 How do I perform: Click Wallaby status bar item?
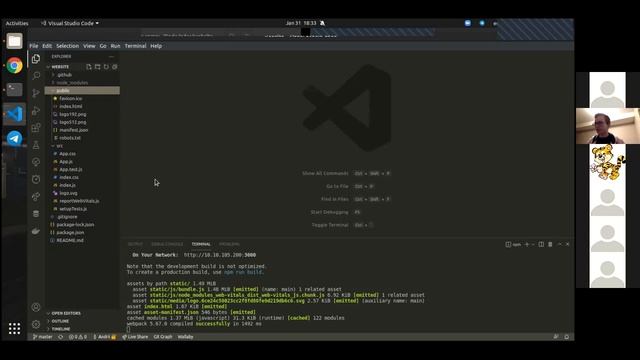185,337
